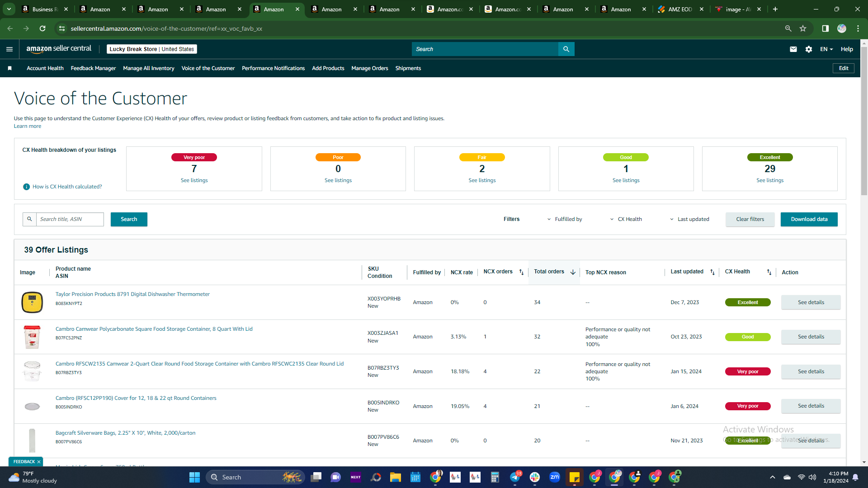Click Help in the header
The height and width of the screenshot is (488, 868).
(846, 49)
